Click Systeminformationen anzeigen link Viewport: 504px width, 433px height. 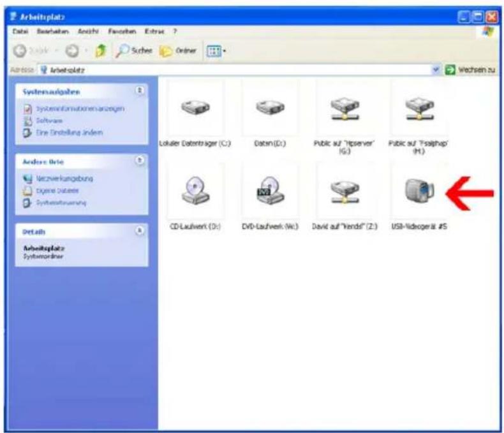[x=80, y=108]
